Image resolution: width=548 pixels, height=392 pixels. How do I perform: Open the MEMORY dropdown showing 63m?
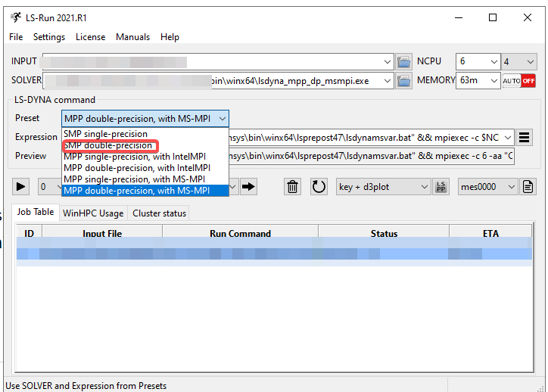pos(478,81)
